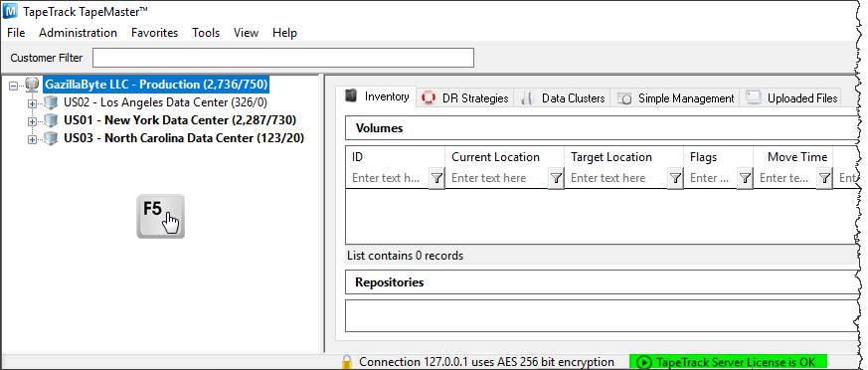Click the Customer Filter input field
The image size is (868, 370).
coord(283,58)
